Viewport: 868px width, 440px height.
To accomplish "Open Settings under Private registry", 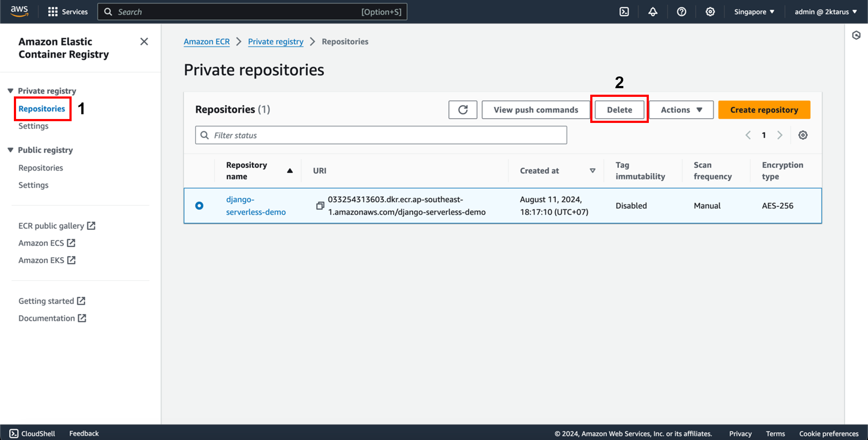I will coord(33,126).
